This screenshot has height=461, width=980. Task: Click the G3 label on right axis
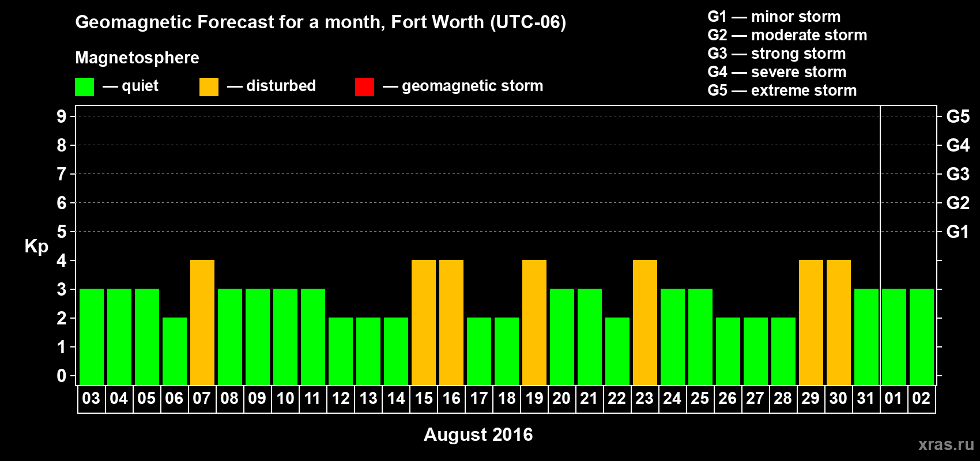click(x=958, y=174)
